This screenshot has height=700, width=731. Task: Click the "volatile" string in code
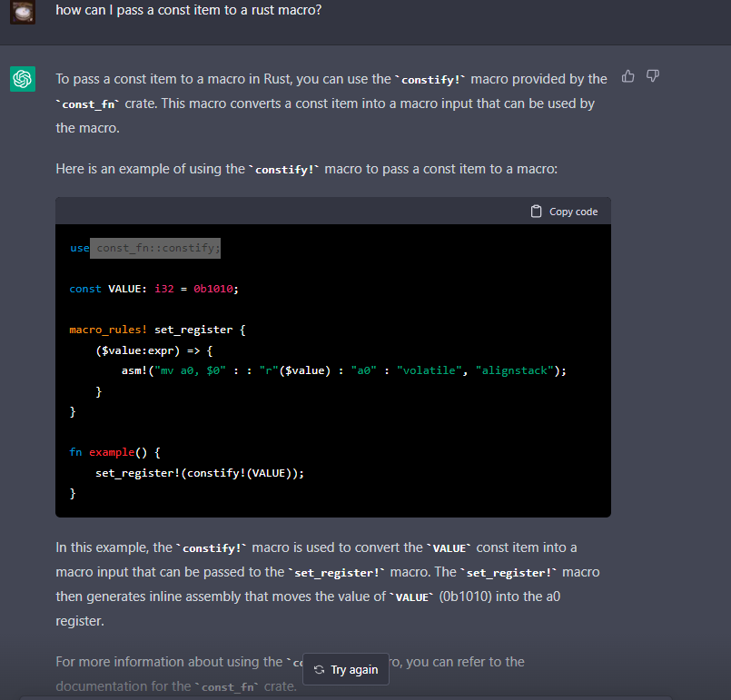coord(429,371)
